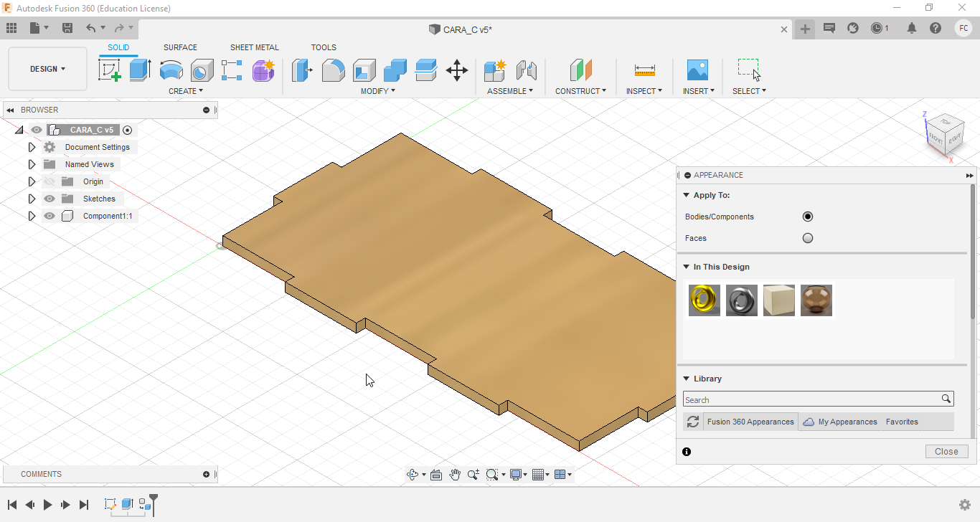This screenshot has height=522, width=980.
Task: Expand the Document Settings tree node
Action: pos(32,147)
